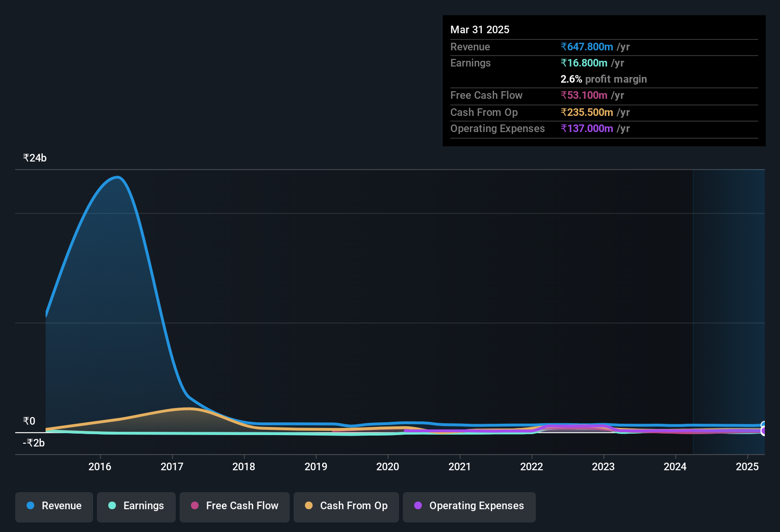Click the purple end-point marker at 2025
The height and width of the screenshot is (532, 780).
[x=763, y=431]
